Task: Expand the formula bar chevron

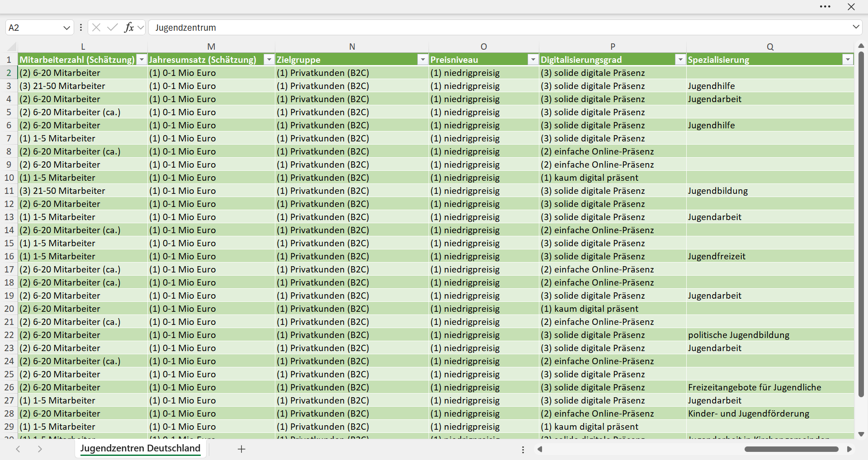Action: point(856,27)
